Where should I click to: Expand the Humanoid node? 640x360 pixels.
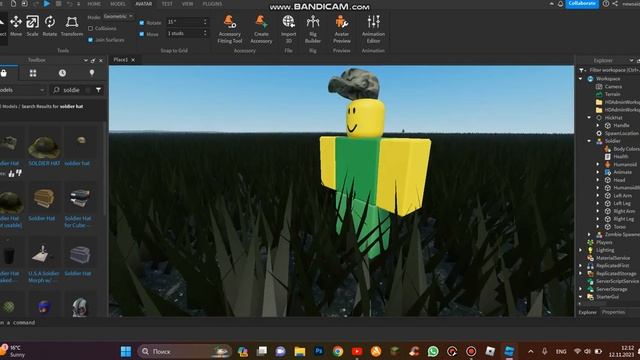[x=598, y=164]
